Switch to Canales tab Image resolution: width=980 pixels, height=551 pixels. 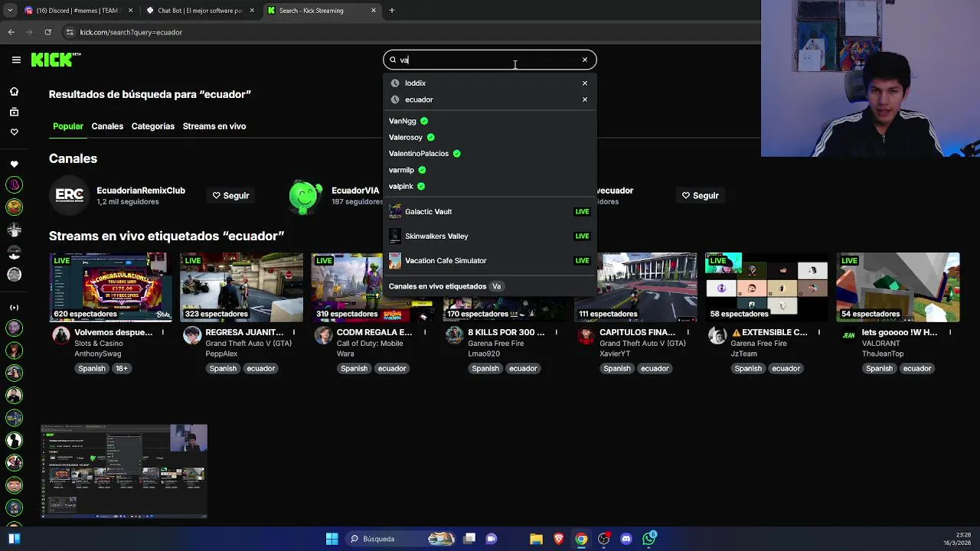pos(107,126)
